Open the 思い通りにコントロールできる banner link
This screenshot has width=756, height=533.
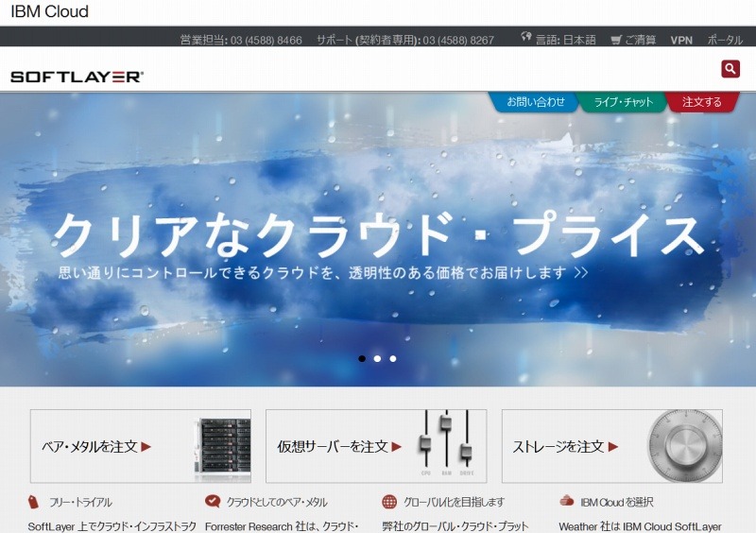[323, 272]
